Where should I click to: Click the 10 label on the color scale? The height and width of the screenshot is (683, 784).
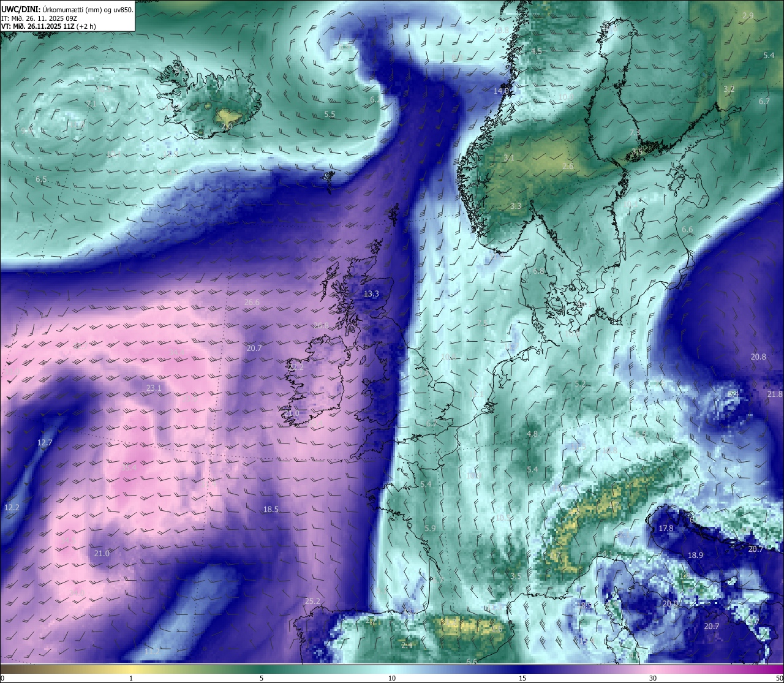click(x=392, y=678)
